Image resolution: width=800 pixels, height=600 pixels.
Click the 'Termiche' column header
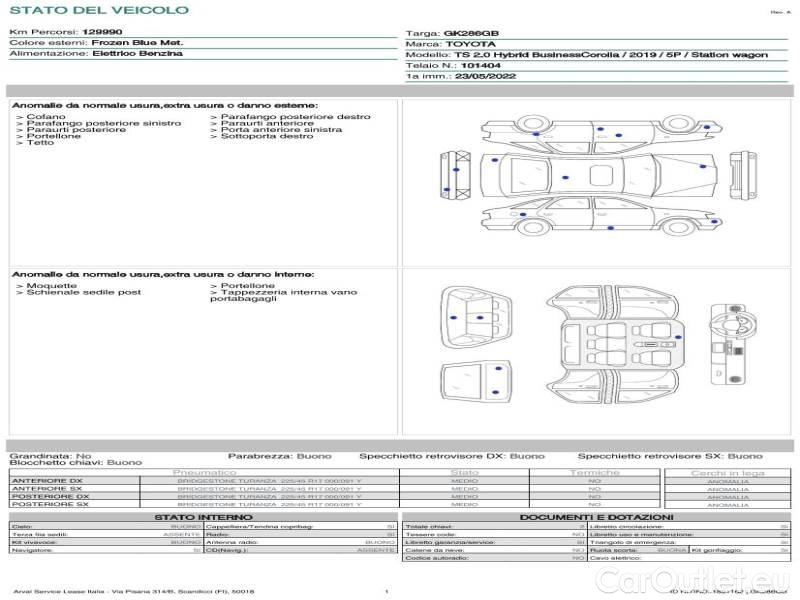(595, 473)
